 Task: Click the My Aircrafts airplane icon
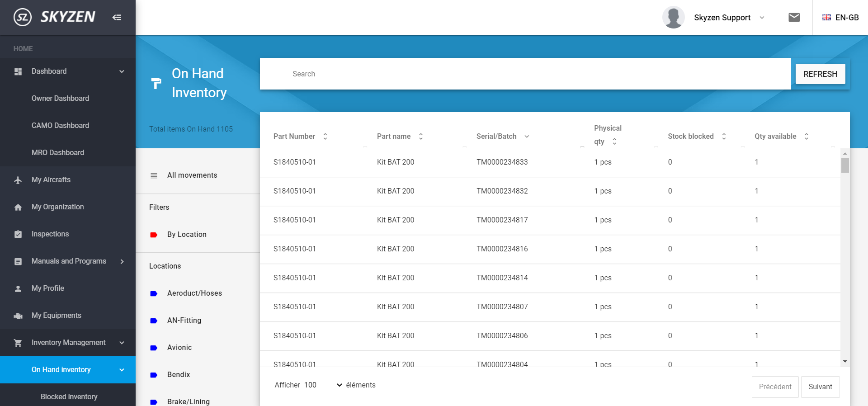[18, 180]
